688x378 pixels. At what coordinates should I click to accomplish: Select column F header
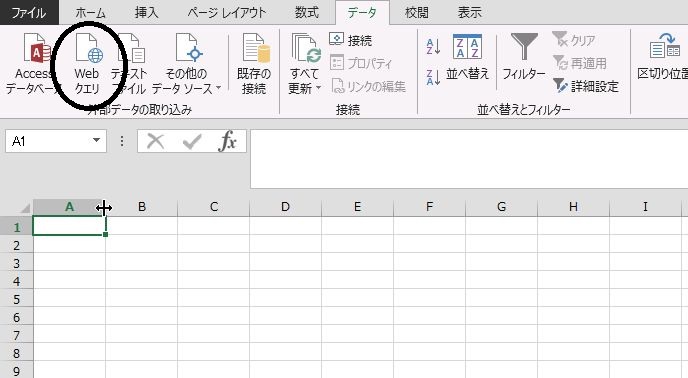pos(429,207)
